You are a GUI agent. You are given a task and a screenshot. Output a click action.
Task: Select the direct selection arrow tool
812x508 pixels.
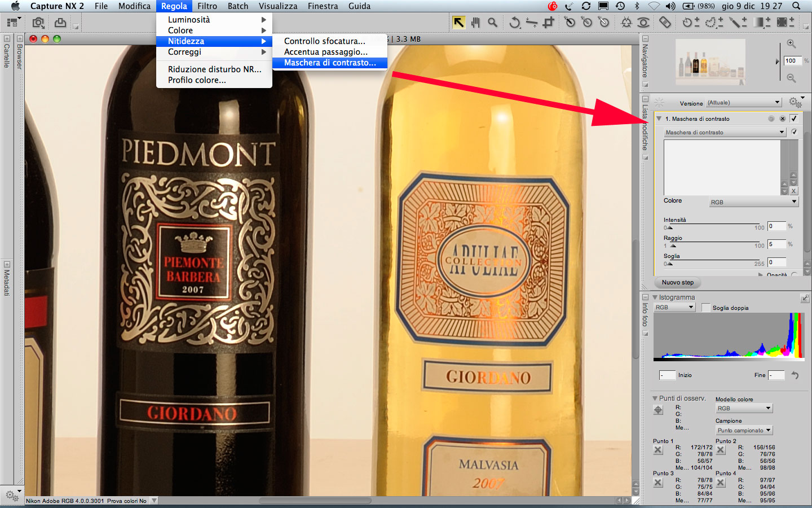[x=459, y=23]
